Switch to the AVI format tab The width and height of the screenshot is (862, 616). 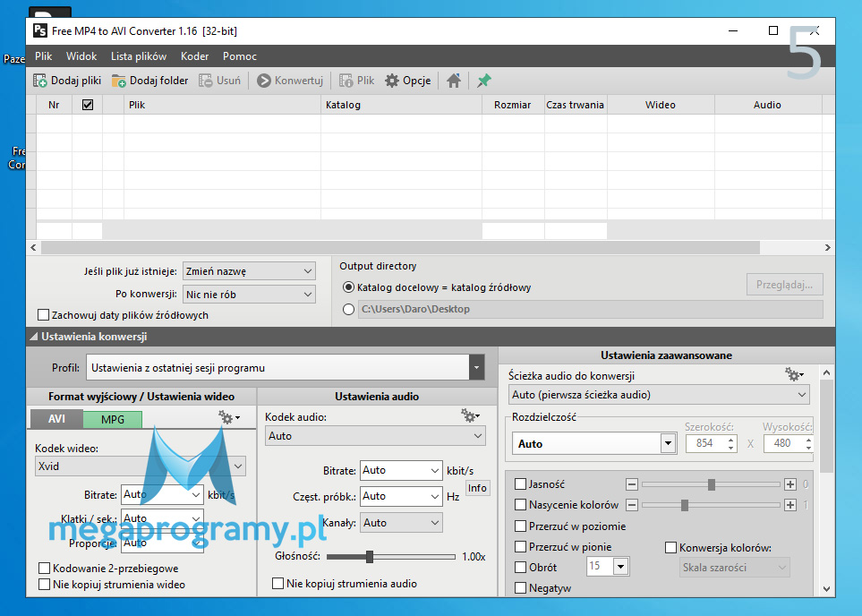(56, 419)
